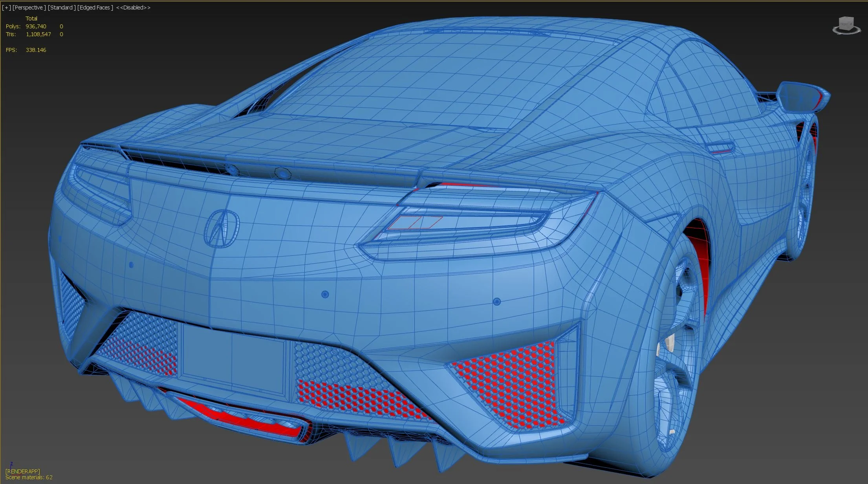Click the Acura logo emblem on trunk
Screen dimensions: 868x484
(222, 228)
